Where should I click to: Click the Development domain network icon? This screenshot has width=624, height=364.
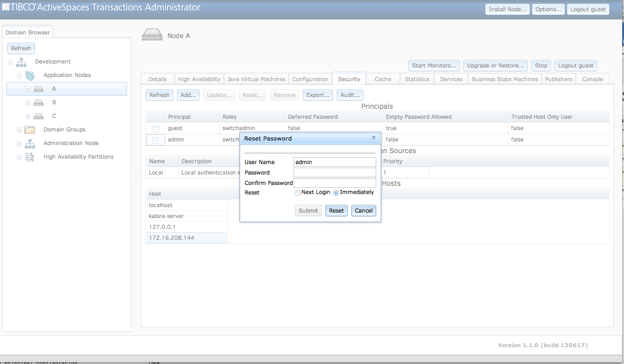click(21, 62)
